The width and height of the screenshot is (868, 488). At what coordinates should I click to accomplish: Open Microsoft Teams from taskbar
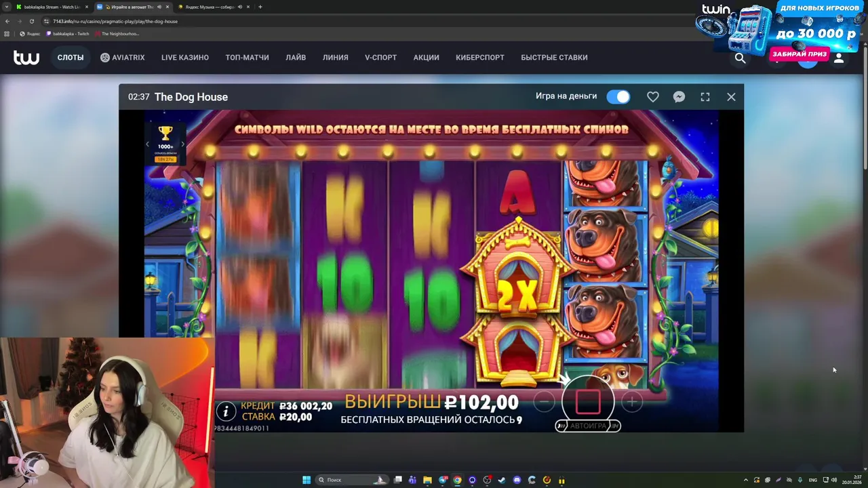coord(412,480)
